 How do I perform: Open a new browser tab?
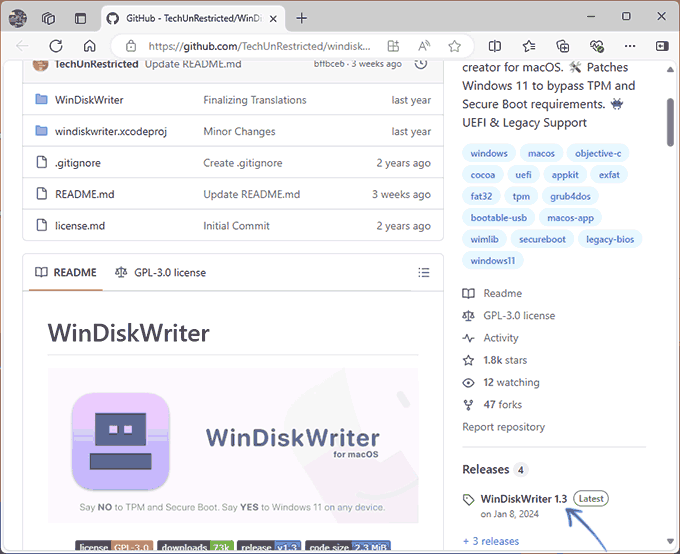[x=302, y=18]
